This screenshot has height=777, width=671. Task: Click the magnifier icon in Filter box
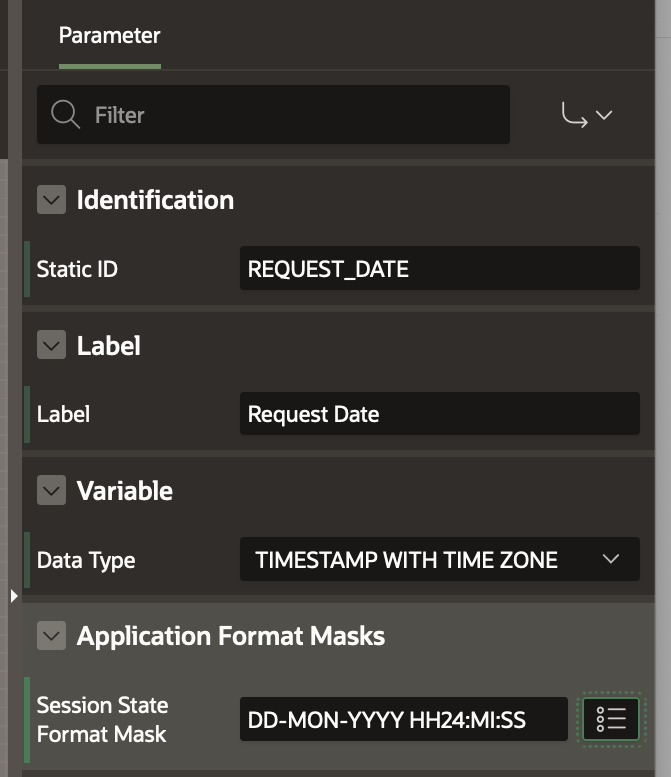[x=65, y=115]
